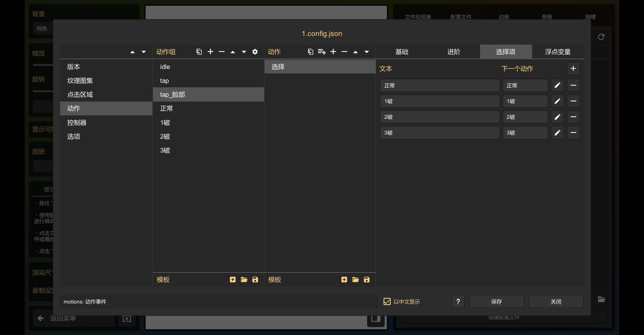This screenshot has width=644, height=335.
Task: Edit the 1破 choice with pencil icon
Action: point(557,101)
